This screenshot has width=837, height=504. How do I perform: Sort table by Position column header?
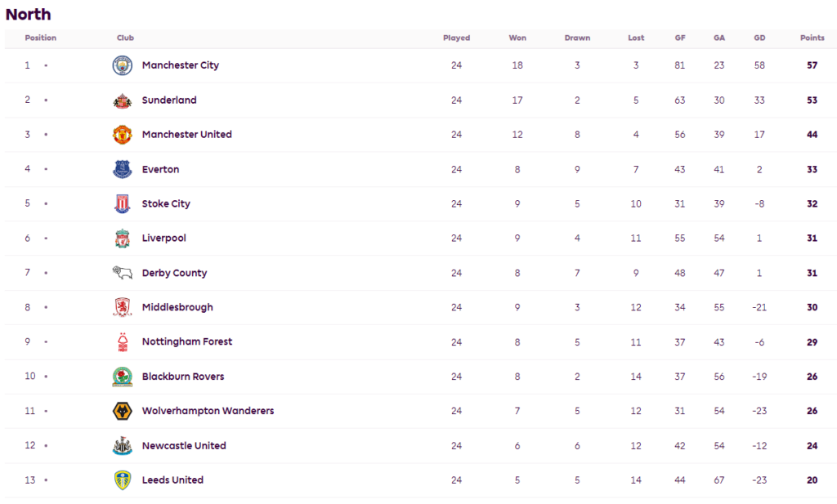pos(41,38)
